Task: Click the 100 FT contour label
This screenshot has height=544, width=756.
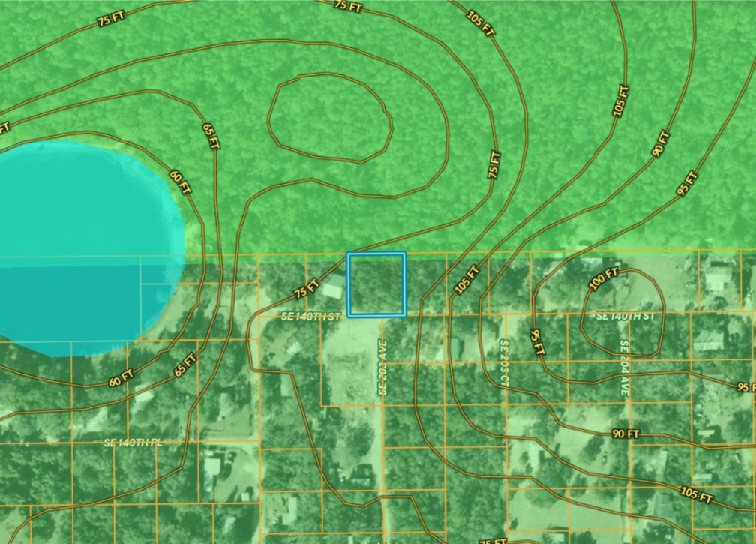Action: click(604, 279)
